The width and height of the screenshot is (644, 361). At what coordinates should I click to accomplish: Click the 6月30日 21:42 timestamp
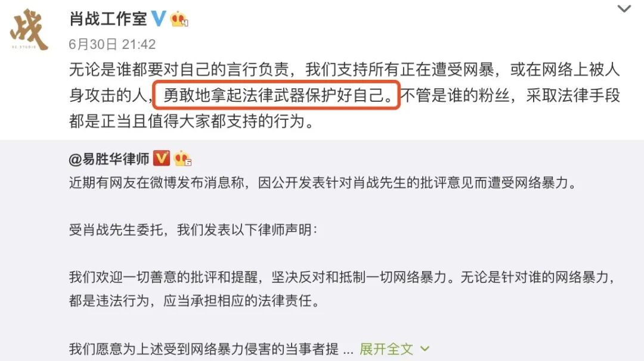(x=112, y=44)
